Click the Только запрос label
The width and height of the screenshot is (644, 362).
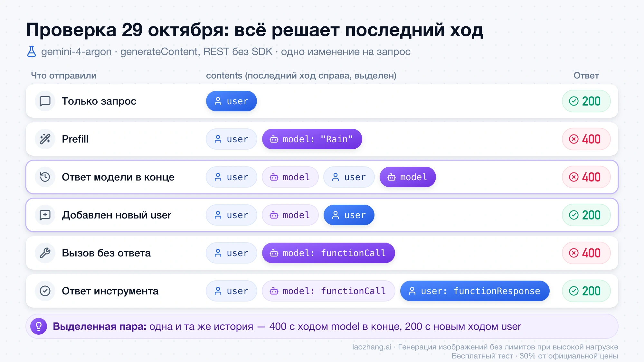click(99, 101)
